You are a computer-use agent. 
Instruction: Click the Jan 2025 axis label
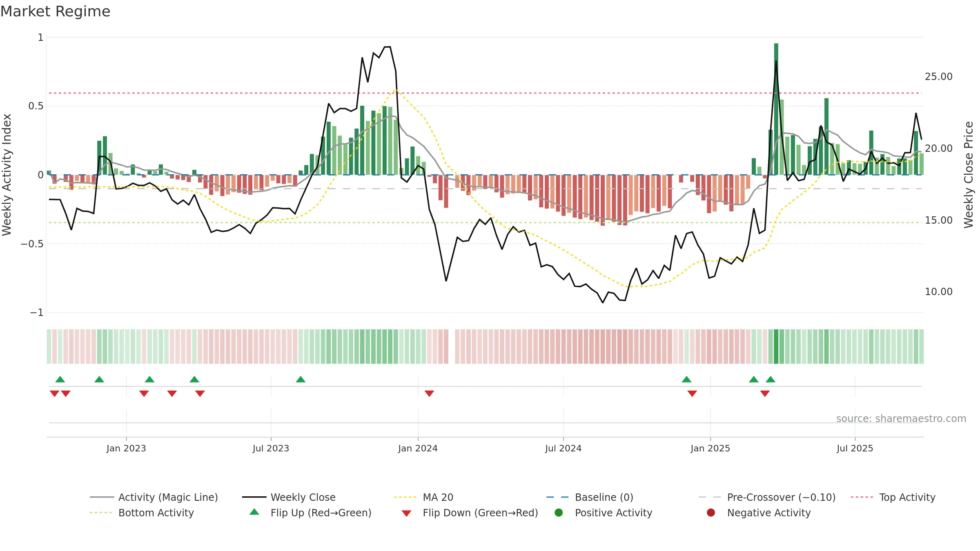(710, 449)
